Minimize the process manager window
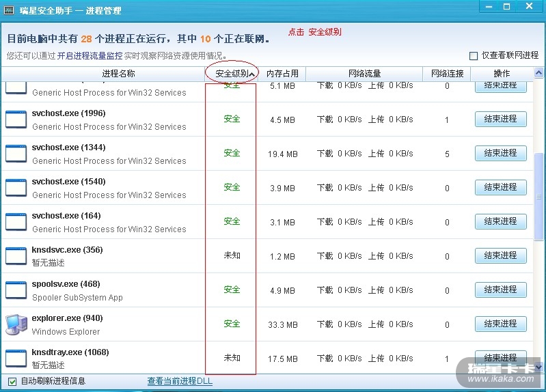This screenshot has width=546, height=392. click(x=489, y=7)
